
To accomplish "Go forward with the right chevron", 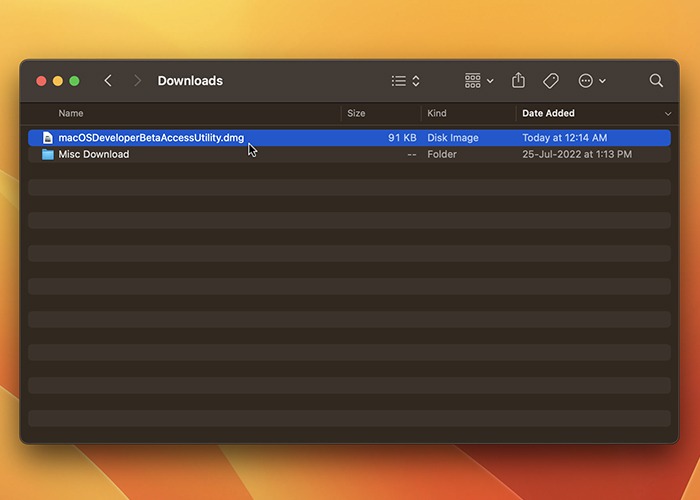I will tap(138, 81).
